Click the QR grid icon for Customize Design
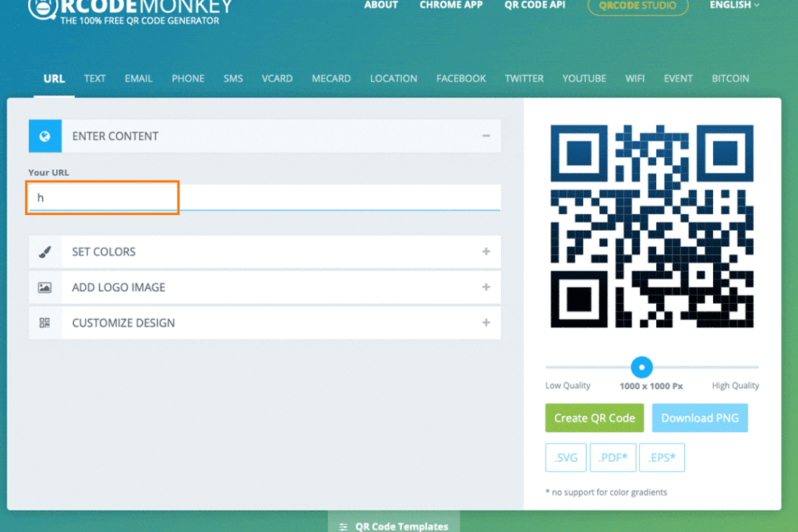798x532 pixels. 44,323
